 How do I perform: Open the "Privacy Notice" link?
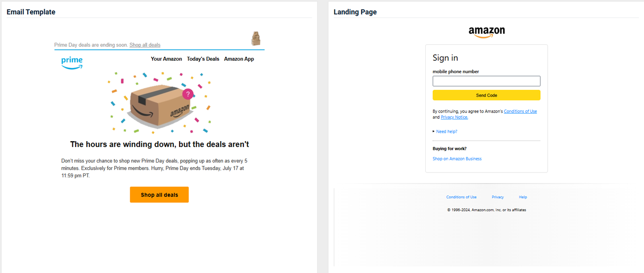pos(454,117)
